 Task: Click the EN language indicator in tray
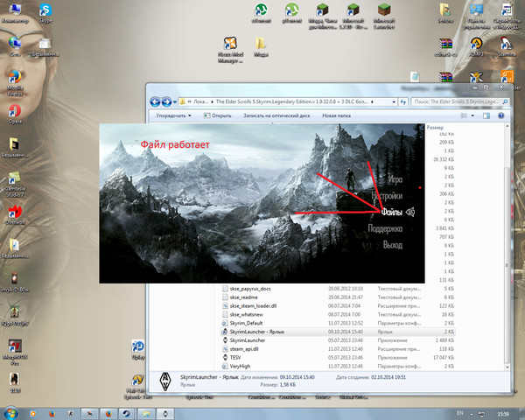click(x=460, y=414)
